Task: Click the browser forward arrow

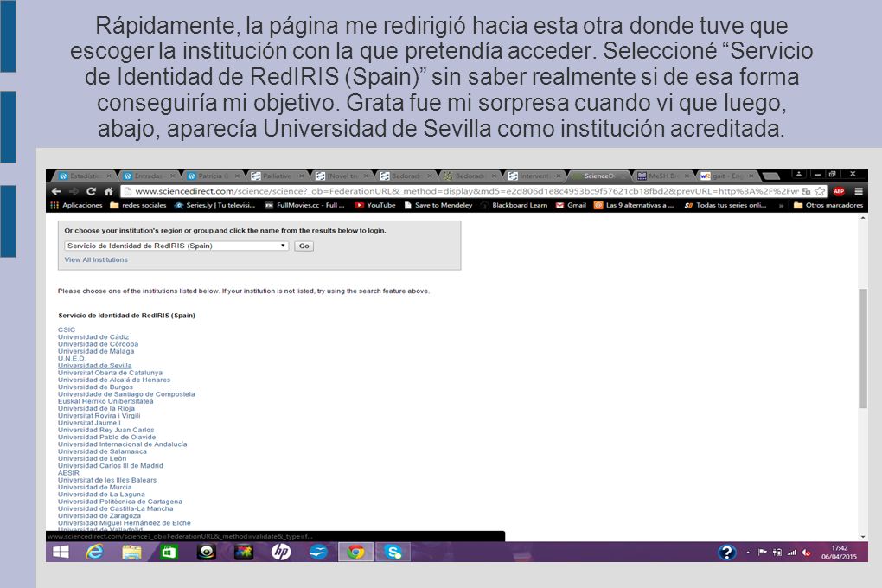Action: pos(73,191)
